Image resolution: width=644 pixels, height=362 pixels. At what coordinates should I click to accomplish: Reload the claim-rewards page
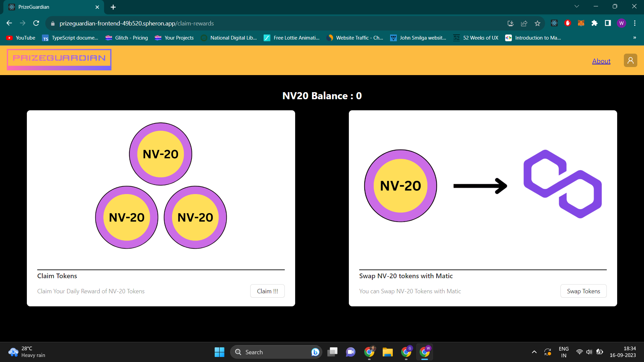pos(36,23)
